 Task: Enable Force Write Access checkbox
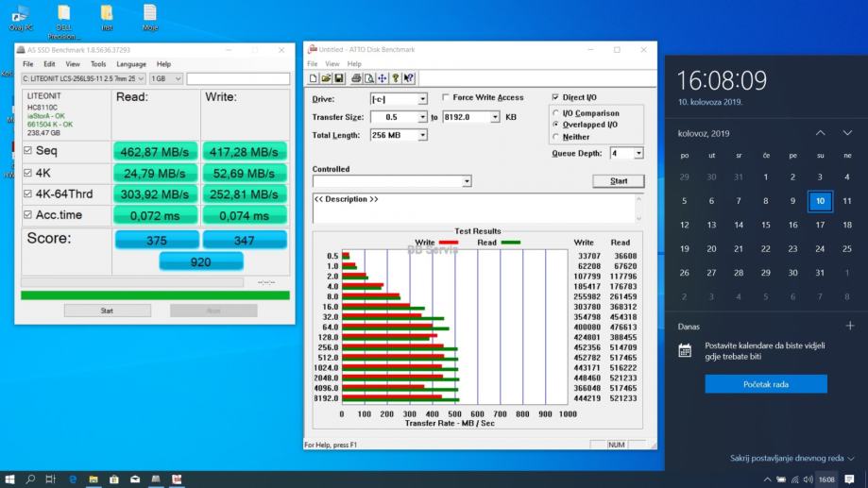446,97
